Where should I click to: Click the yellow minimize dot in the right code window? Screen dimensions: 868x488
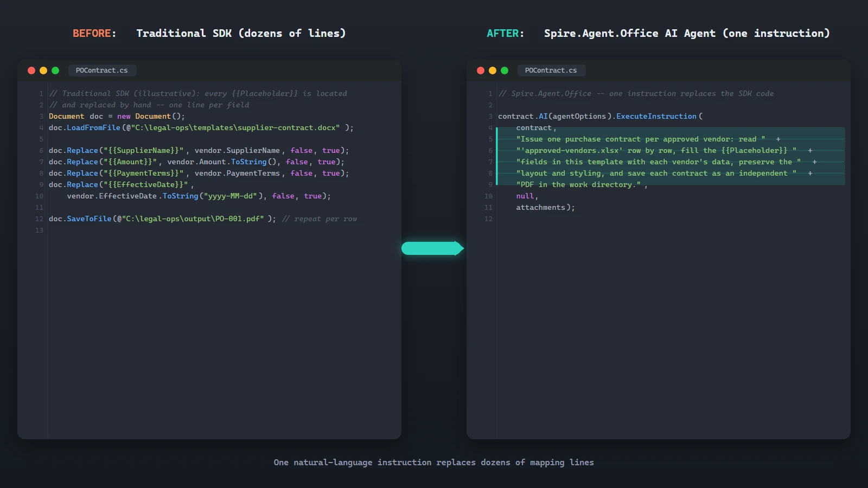(x=493, y=70)
